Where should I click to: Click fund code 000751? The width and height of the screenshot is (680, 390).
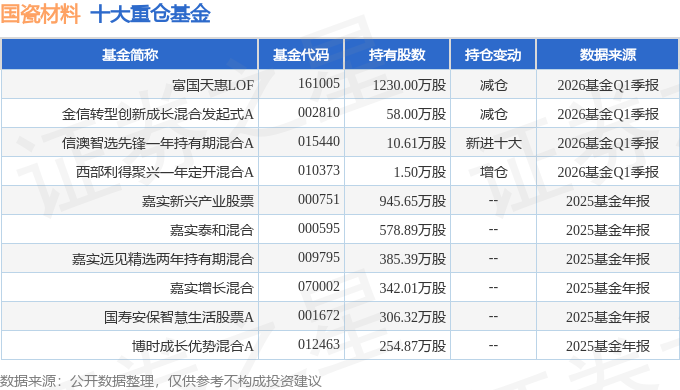point(319,200)
